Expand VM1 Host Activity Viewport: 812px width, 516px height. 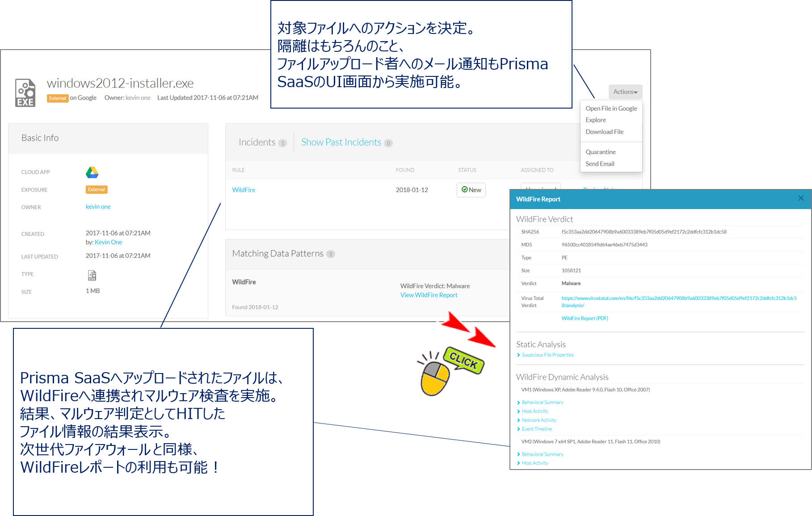click(x=535, y=411)
